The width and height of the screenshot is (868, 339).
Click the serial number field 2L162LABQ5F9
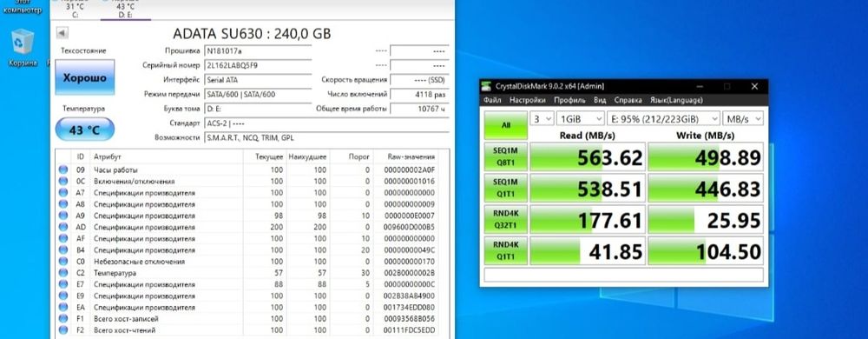click(258, 65)
